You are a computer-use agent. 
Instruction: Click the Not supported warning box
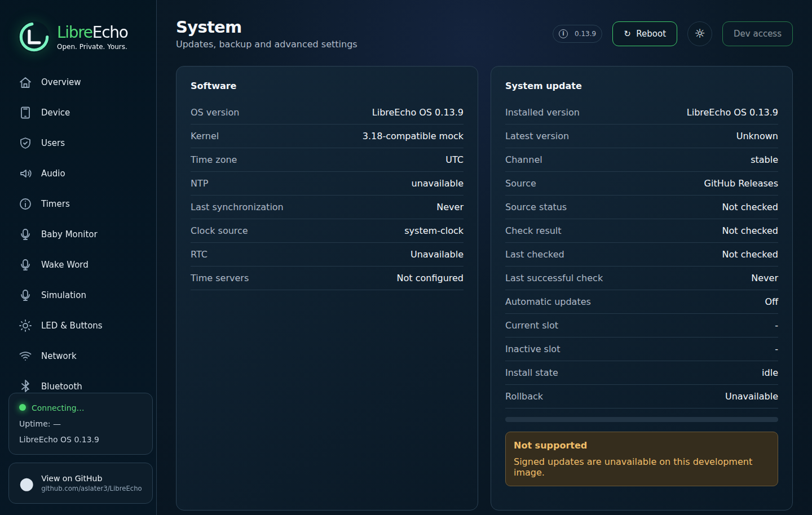click(x=642, y=459)
